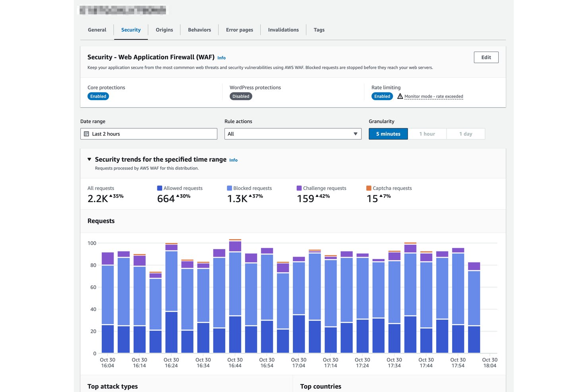The width and height of the screenshot is (588, 392).
Task: Click the Challenge requests 159 value
Action: [306, 199]
